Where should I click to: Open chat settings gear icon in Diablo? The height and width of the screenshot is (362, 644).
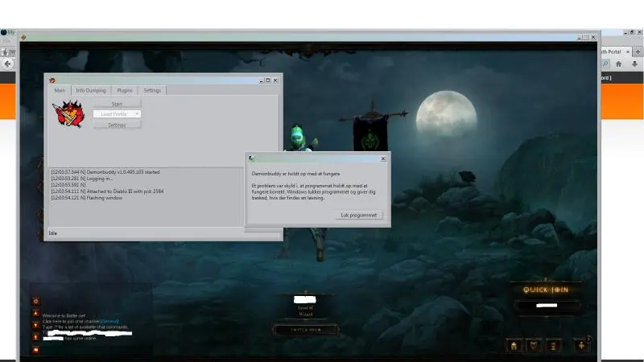coord(35,301)
